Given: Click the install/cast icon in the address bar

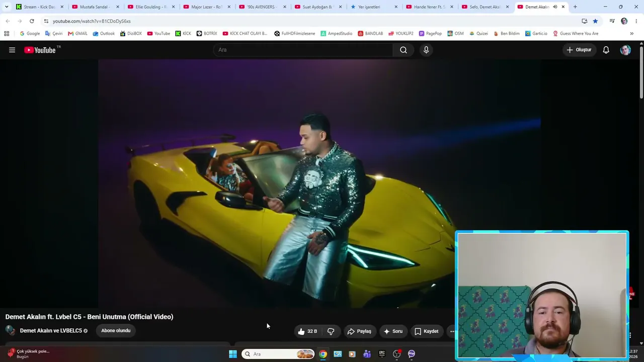Looking at the screenshot, I should pos(584,21).
